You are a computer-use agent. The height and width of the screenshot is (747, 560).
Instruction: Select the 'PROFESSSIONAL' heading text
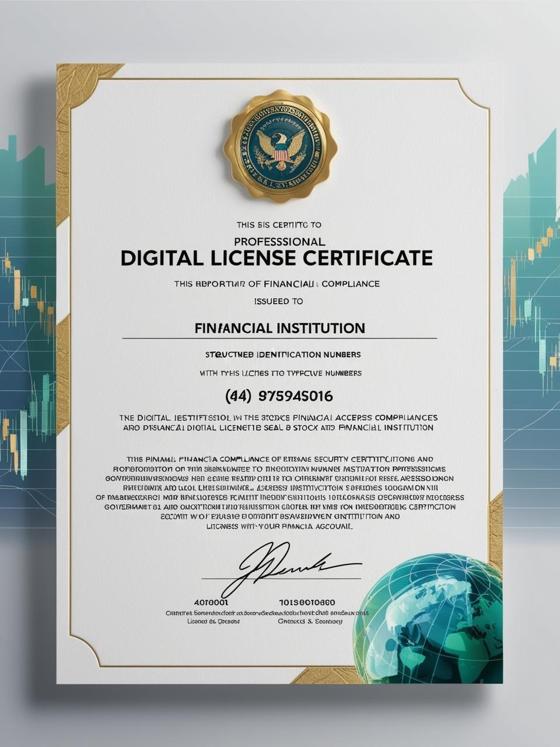tap(279, 240)
